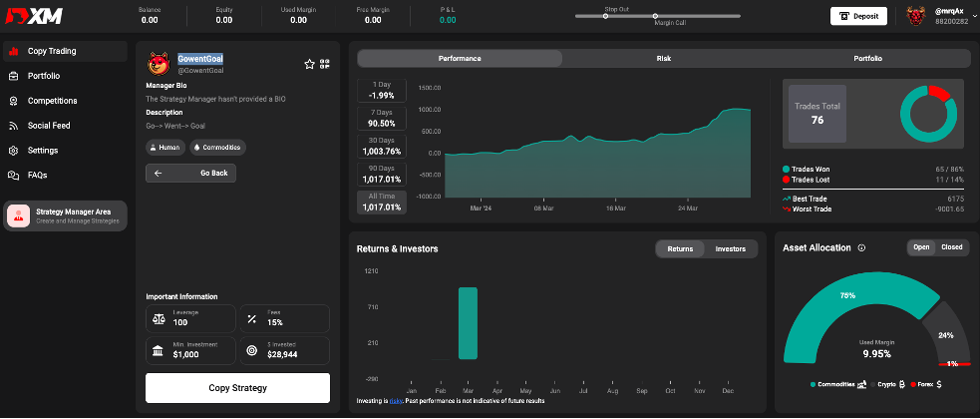Select the 90 Days performance period

coord(382,175)
